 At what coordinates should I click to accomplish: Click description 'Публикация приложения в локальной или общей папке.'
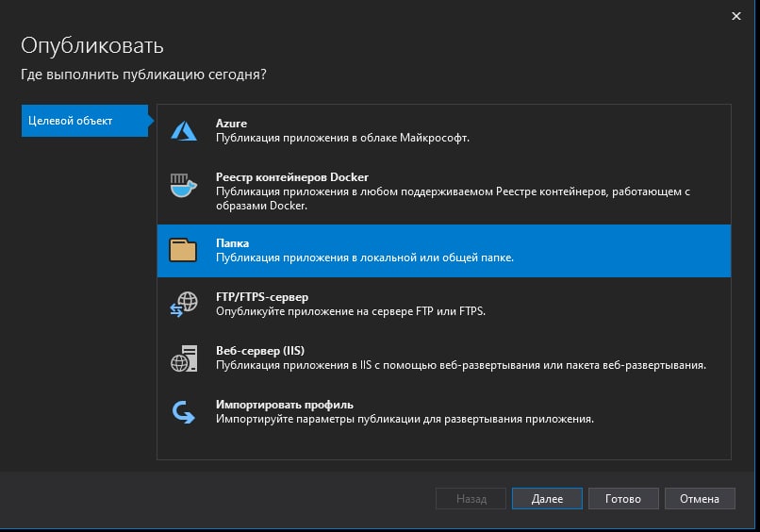point(365,258)
